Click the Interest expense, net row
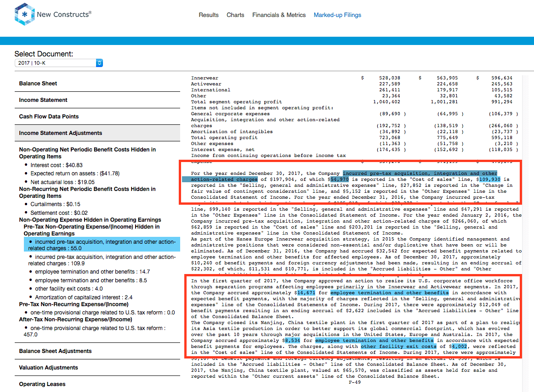The image size is (534, 392). point(354,149)
